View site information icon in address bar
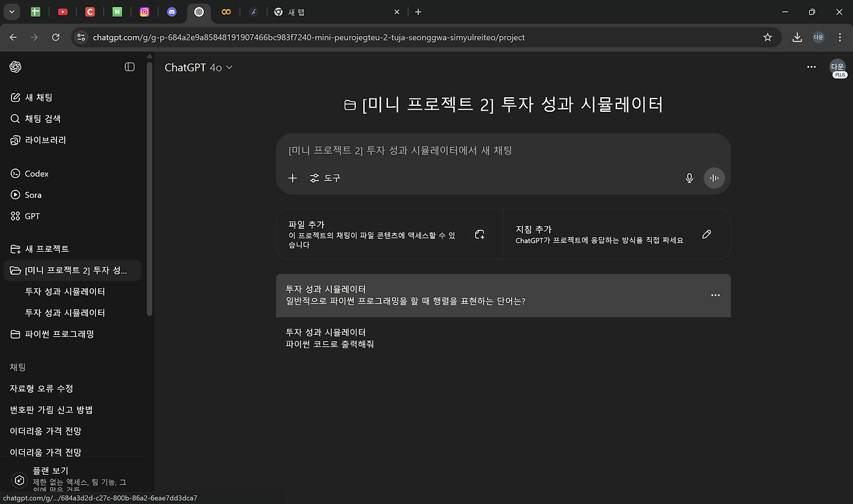The image size is (853, 504). [x=81, y=37]
